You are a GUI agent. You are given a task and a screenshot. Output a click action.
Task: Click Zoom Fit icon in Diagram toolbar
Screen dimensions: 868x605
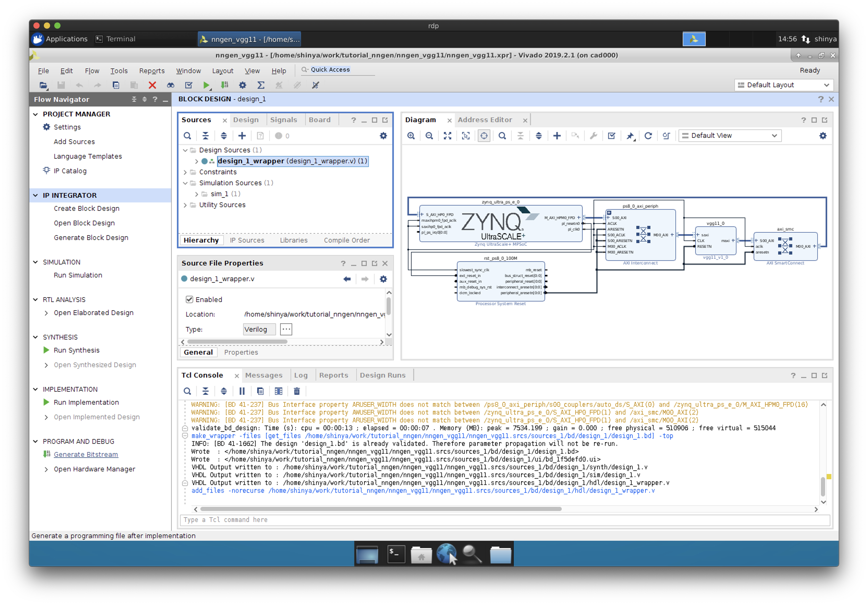click(x=448, y=136)
